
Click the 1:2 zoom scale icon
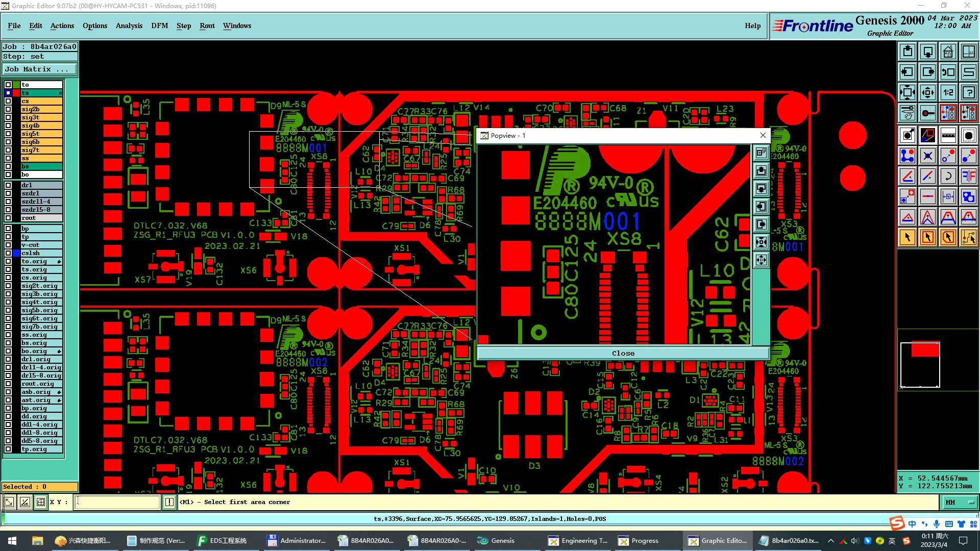[x=948, y=92]
